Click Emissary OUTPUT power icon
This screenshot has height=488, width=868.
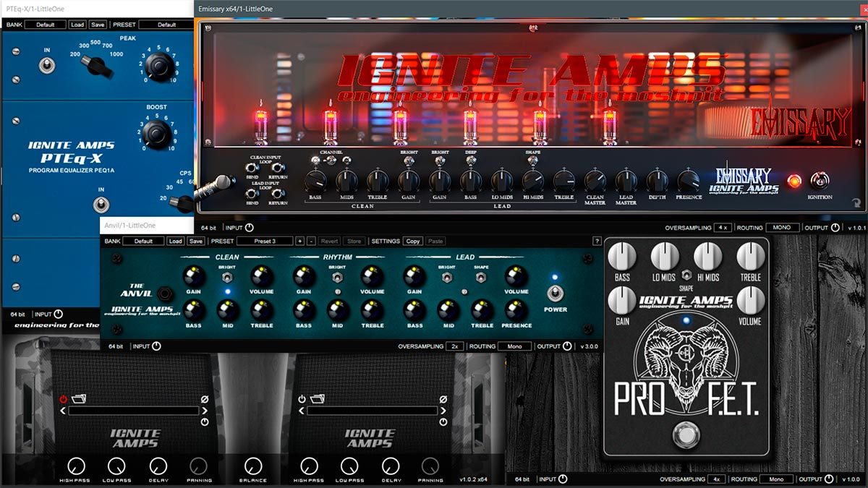pos(835,228)
